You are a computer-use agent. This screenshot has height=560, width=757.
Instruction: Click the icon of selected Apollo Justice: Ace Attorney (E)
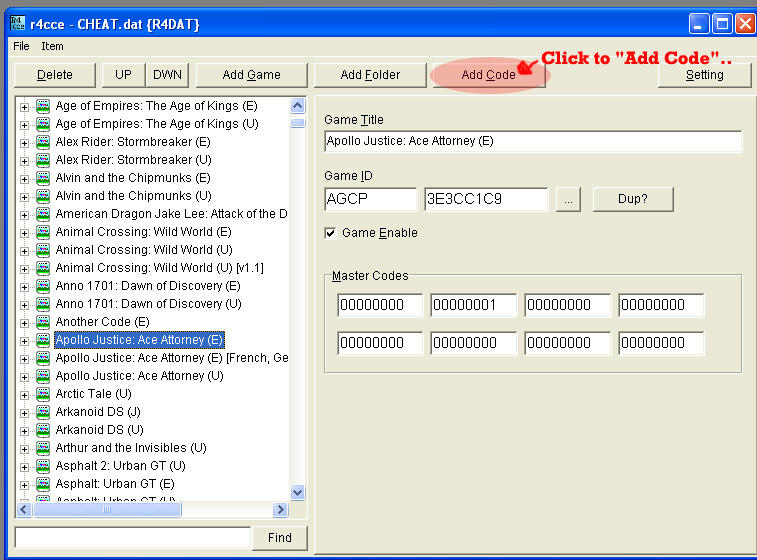pos(43,340)
